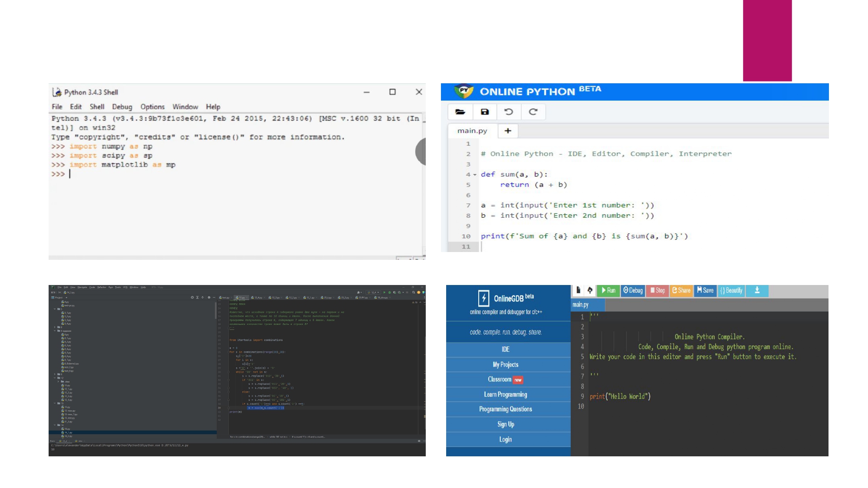The width and height of the screenshot is (868, 488).
Task: Open File menu in Python Shell
Action: [57, 107]
